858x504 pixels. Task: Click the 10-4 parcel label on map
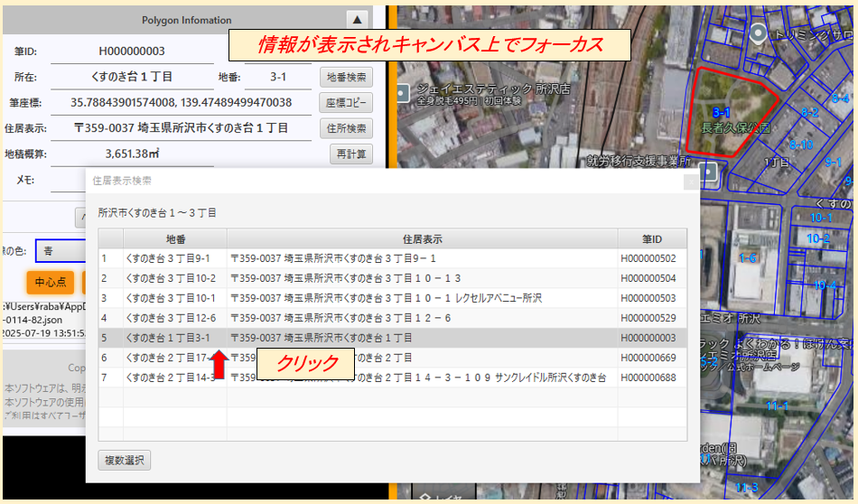click(825, 285)
